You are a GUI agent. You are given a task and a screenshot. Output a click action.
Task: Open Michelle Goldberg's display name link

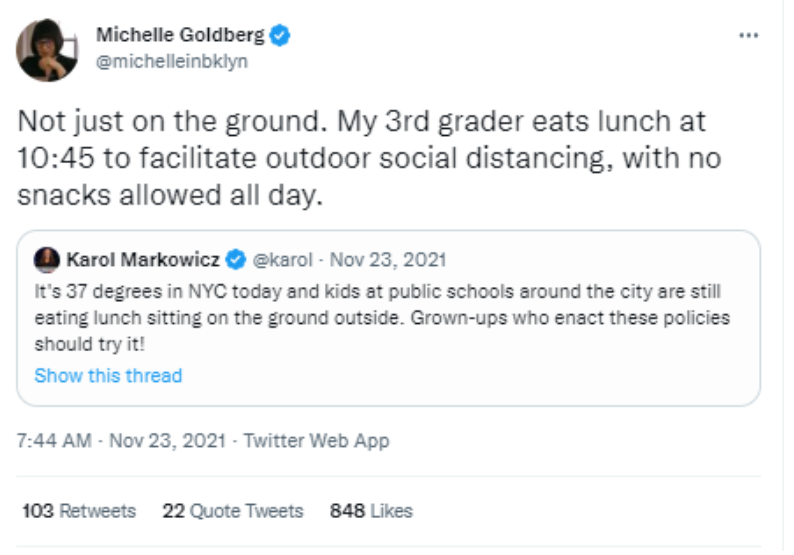pyautogui.click(x=180, y=36)
